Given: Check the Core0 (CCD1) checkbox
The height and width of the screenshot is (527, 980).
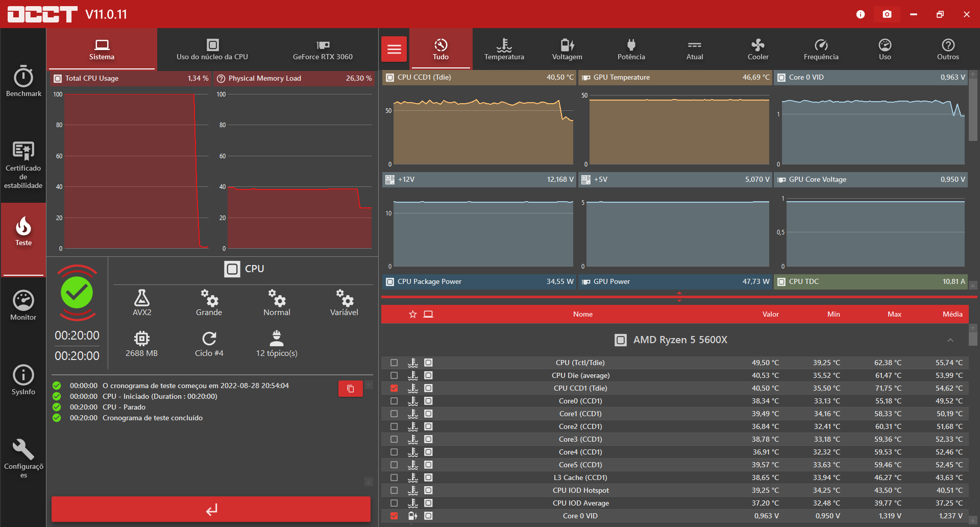Looking at the screenshot, I should [394, 401].
